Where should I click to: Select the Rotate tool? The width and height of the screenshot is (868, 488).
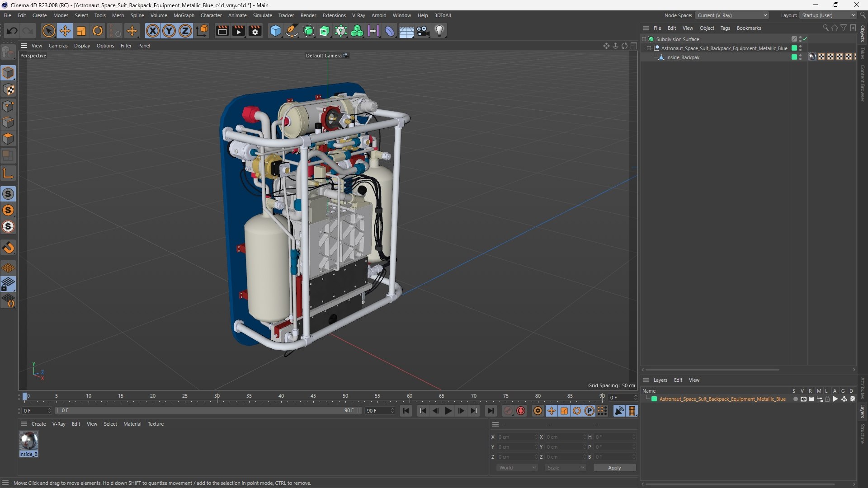tap(98, 31)
